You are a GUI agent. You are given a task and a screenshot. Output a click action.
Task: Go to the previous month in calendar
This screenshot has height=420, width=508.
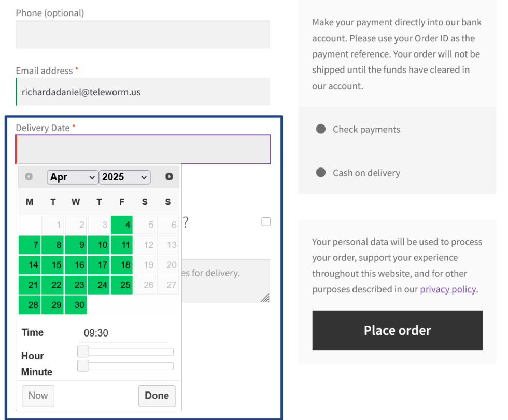[29, 177]
